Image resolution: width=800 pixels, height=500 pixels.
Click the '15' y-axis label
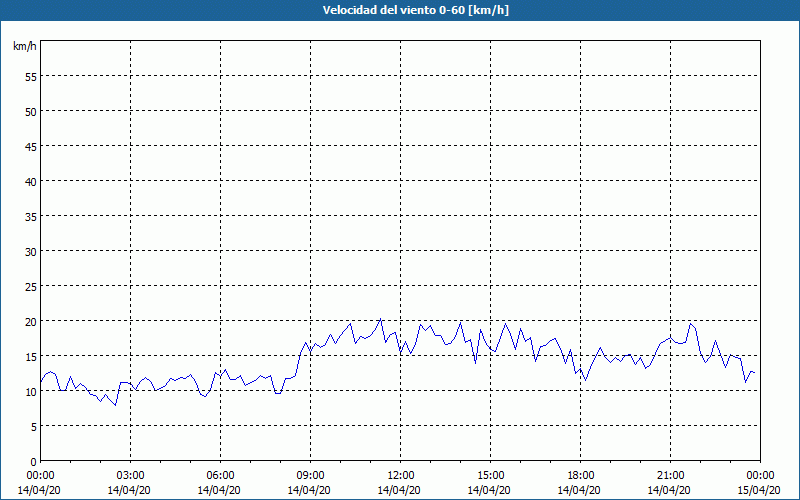click(31, 356)
